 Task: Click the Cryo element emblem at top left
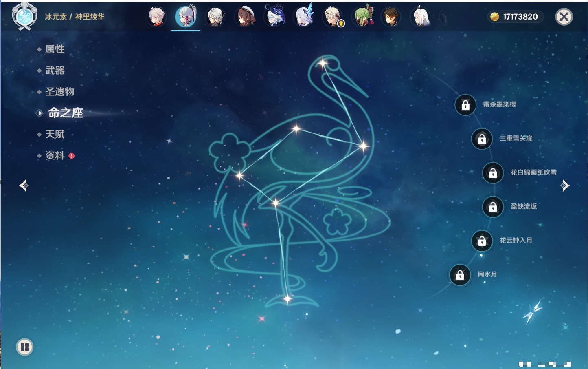(24, 17)
